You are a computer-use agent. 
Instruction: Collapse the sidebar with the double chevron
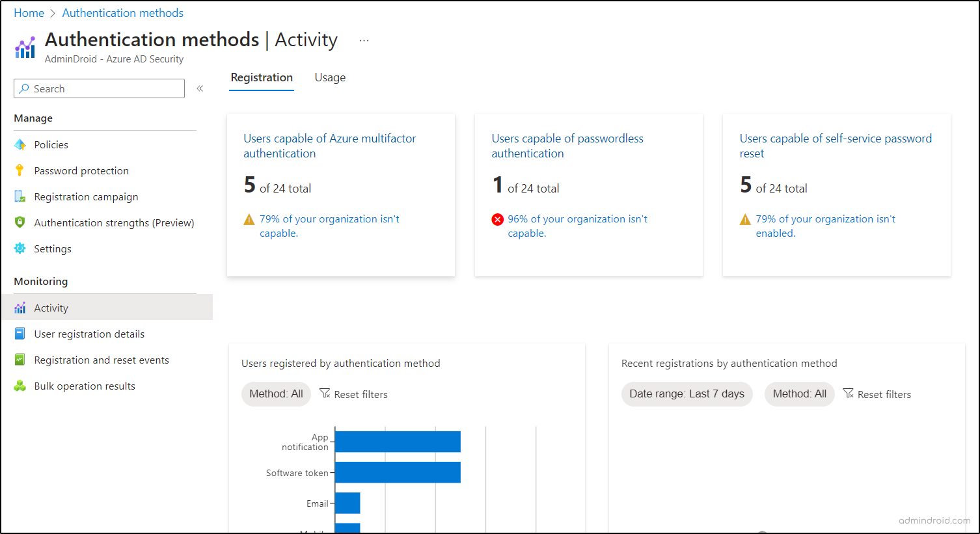coord(200,88)
